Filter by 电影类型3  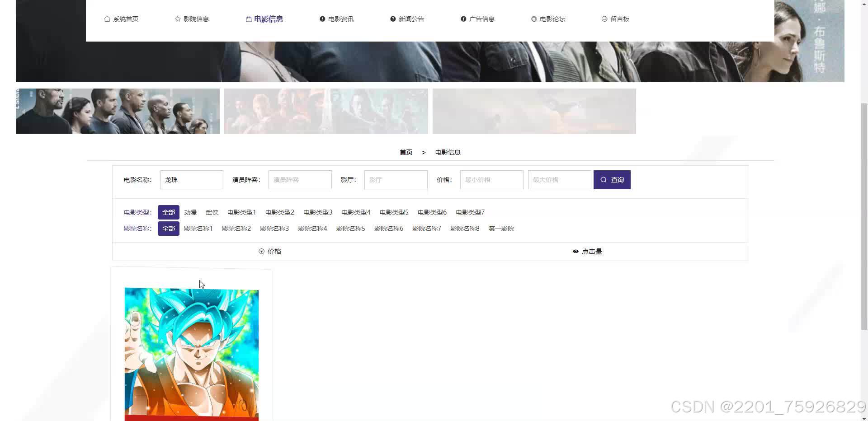coord(318,212)
